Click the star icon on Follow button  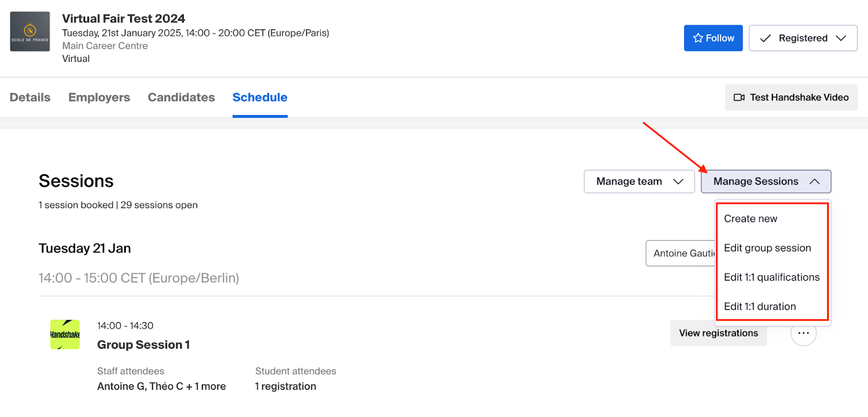click(x=698, y=38)
